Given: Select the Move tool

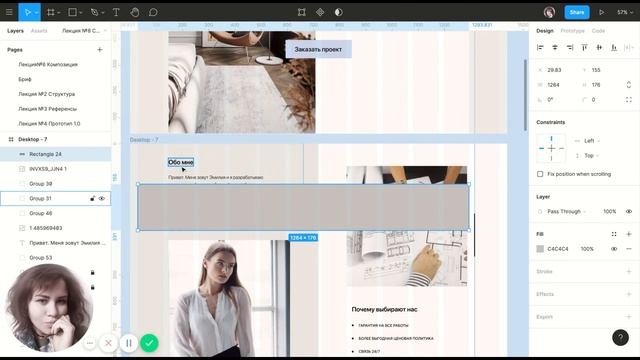Looking at the screenshot, I should click(27, 12).
